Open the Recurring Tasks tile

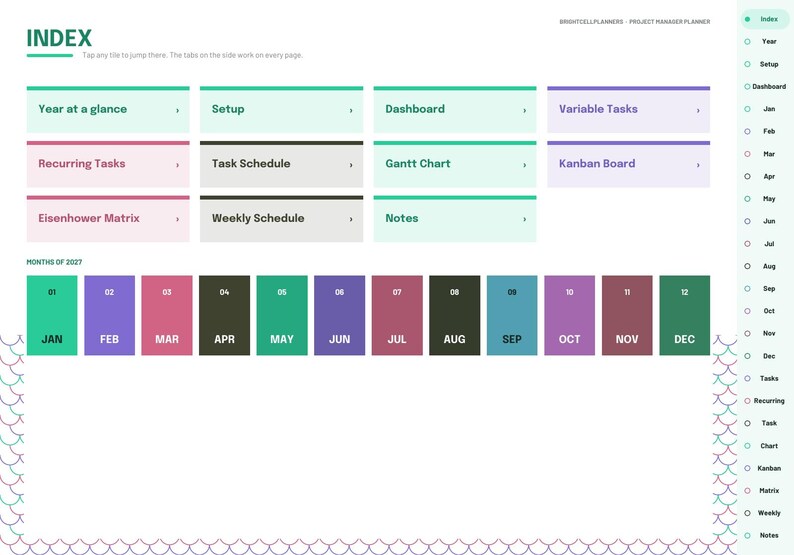pyautogui.click(x=108, y=164)
